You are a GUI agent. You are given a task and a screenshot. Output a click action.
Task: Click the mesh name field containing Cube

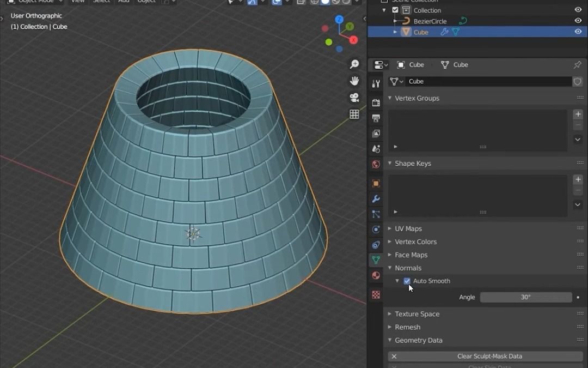[488, 81]
